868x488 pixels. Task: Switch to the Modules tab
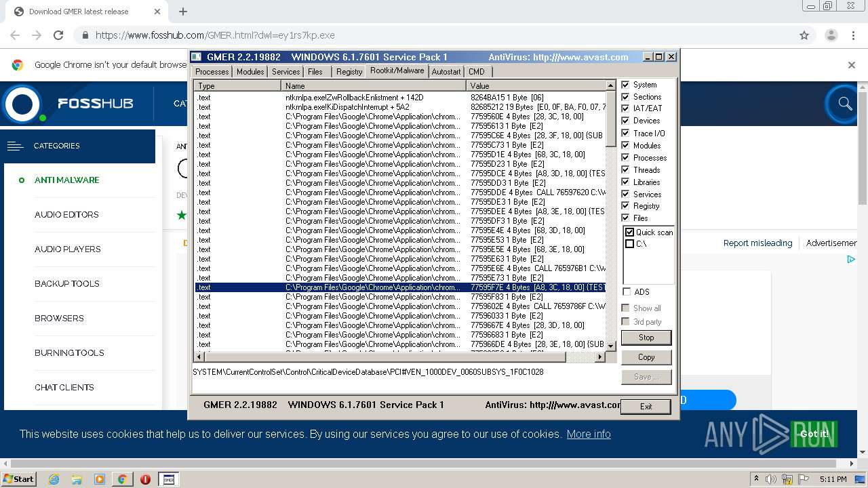point(250,72)
